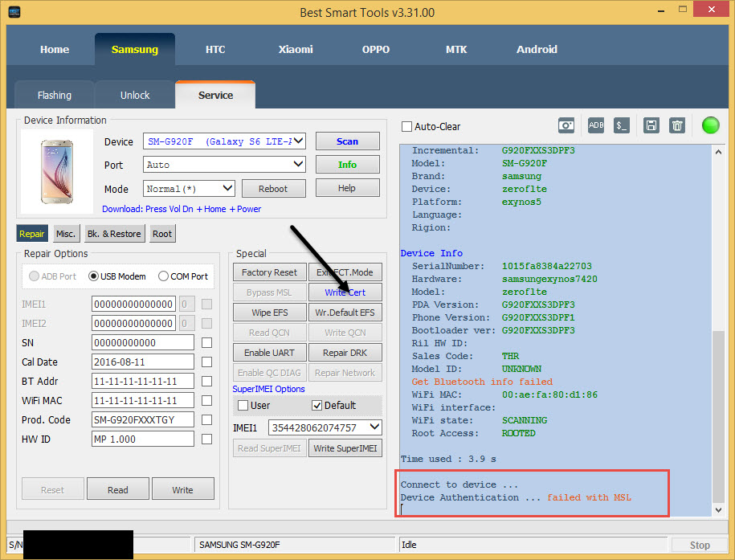Switch to the Android tab

[x=537, y=49]
